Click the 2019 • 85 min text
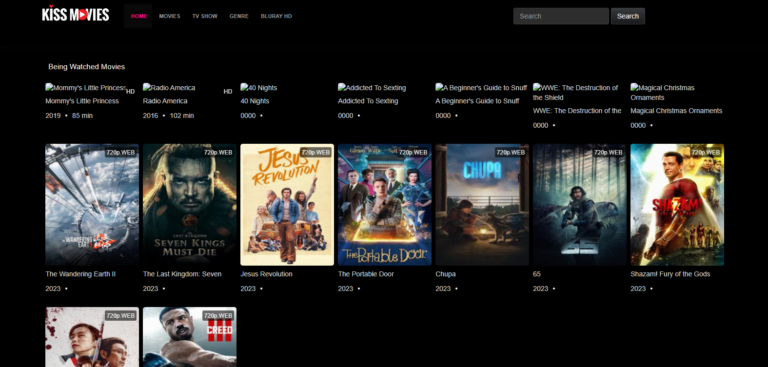The height and width of the screenshot is (367, 768). (x=69, y=116)
